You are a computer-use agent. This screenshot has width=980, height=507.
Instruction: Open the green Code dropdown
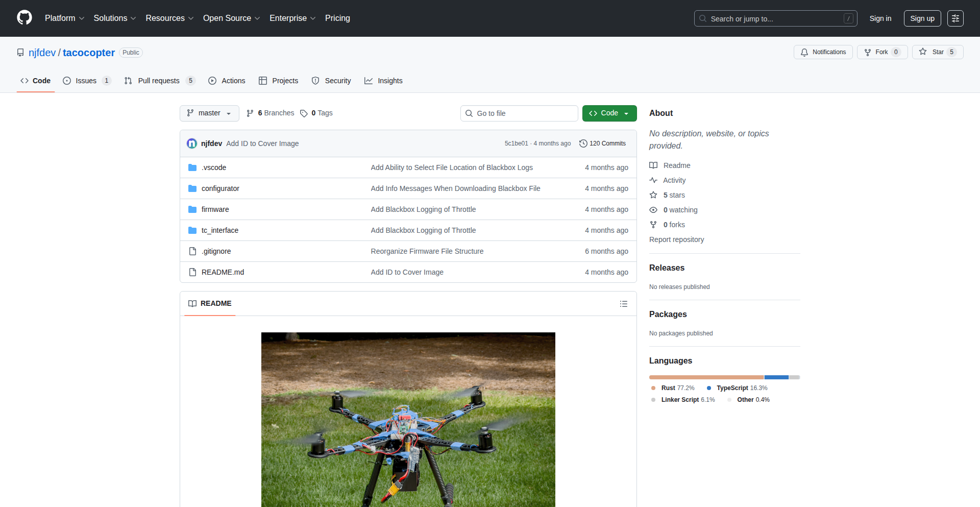[609, 113]
